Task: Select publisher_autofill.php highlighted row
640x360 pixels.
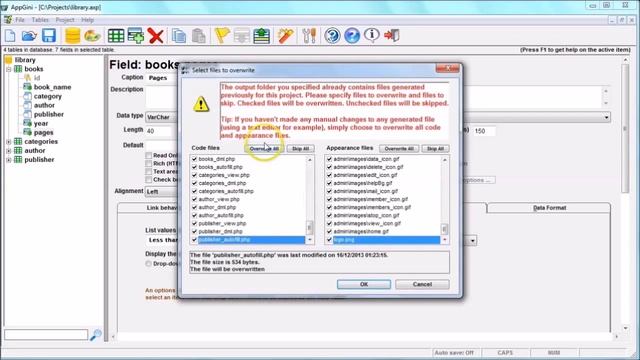Action: pos(251,240)
